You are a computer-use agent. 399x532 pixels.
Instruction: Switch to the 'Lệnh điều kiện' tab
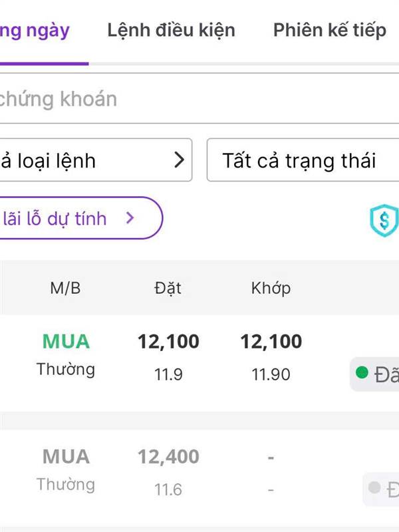[171, 30]
